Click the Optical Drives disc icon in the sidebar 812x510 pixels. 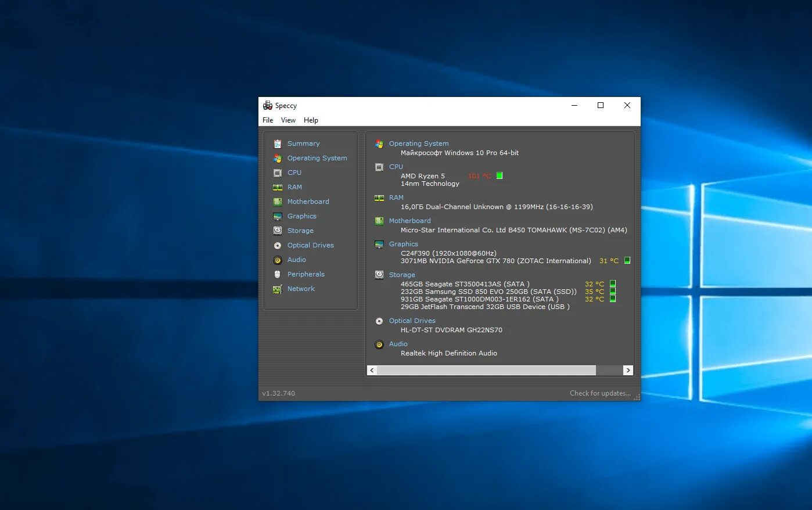click(278, 245)
